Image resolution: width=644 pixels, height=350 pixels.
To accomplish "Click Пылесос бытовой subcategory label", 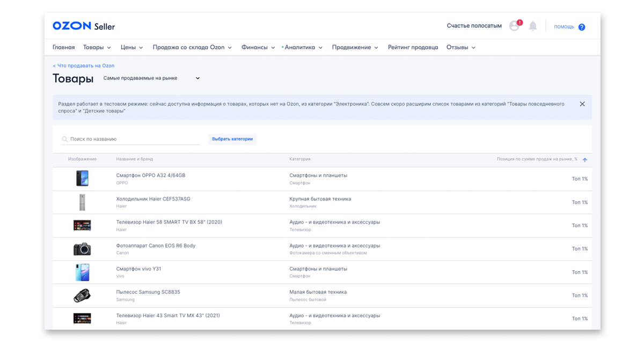I will click(308, 300).
